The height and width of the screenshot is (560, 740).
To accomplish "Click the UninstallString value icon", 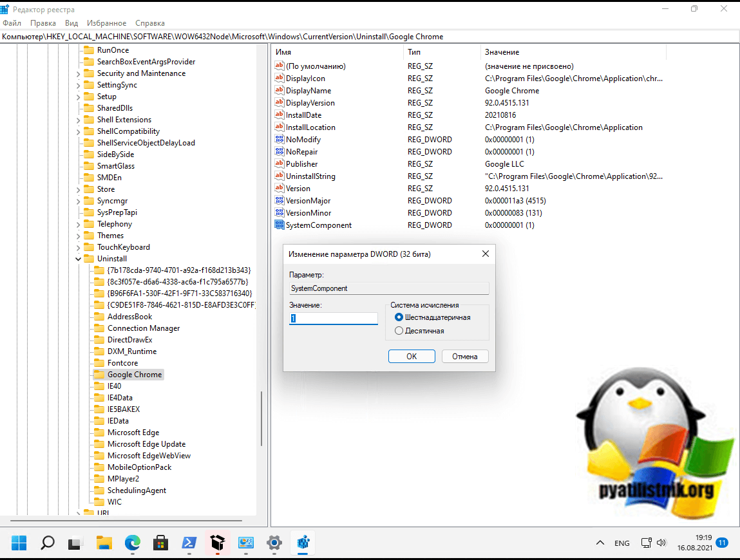I will click(280, 176).
